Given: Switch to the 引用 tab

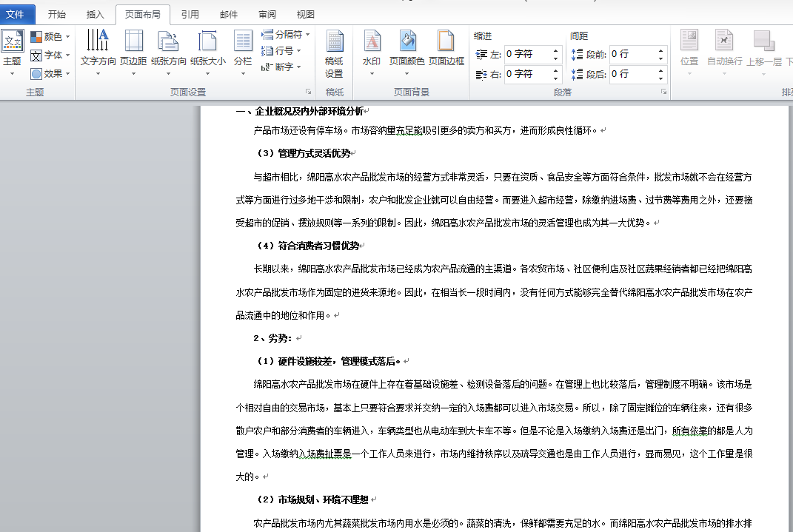Looking at the screenshot, I should [190, 14].
